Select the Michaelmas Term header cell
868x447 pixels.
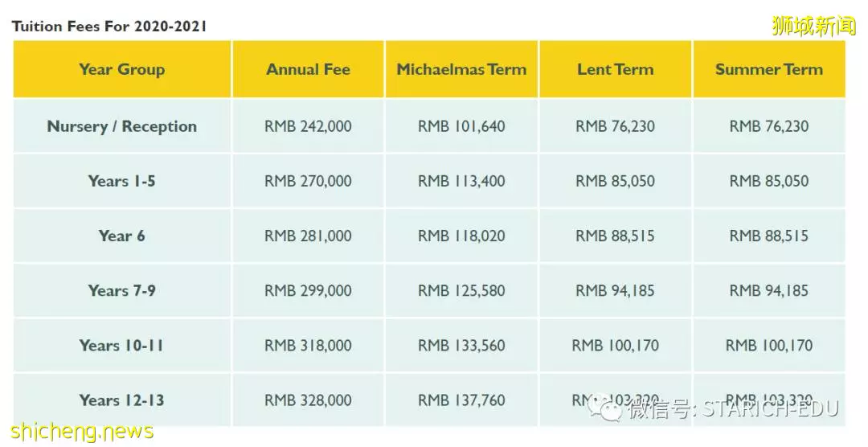click(461, 69)
